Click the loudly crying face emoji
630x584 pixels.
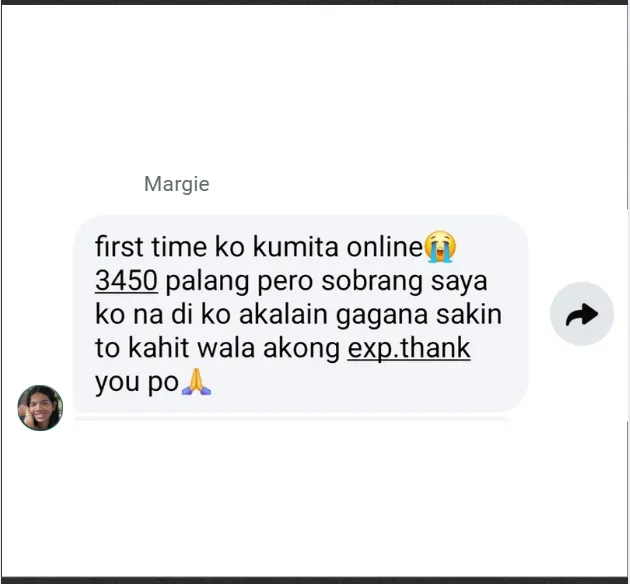[x=440, y=247]
